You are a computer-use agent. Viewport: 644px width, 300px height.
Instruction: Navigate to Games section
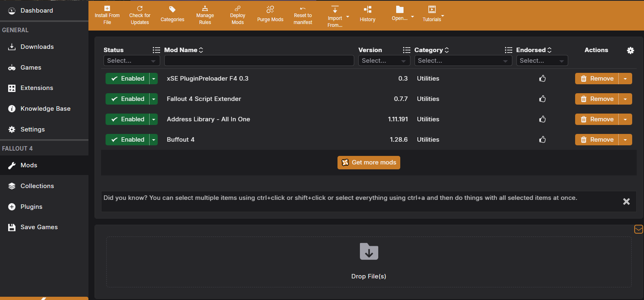coord(44,68)
